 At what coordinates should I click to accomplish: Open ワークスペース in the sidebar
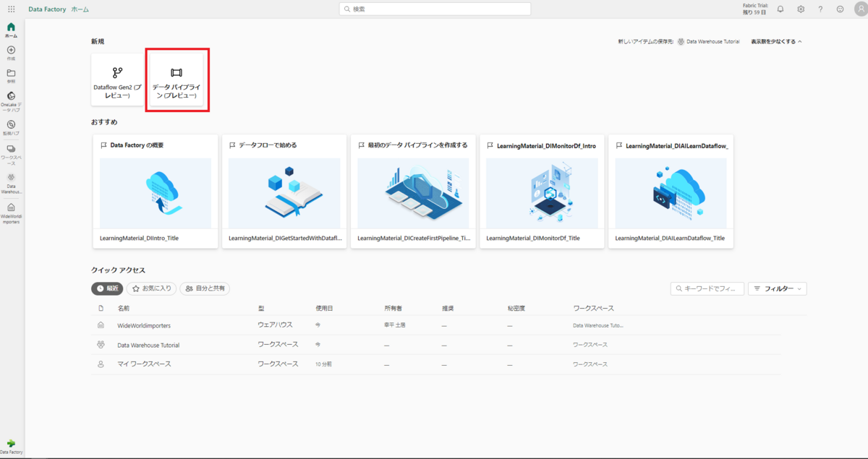[11, 155]
